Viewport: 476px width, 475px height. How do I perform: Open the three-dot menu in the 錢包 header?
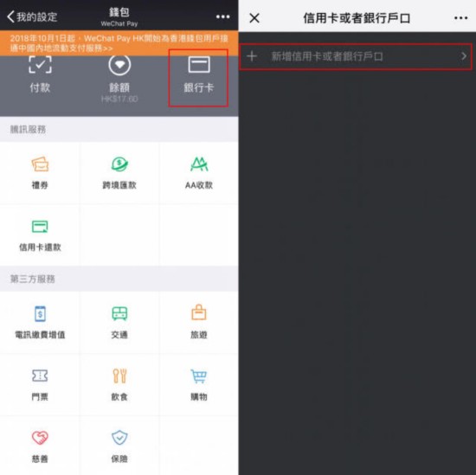tap(222, 16)
